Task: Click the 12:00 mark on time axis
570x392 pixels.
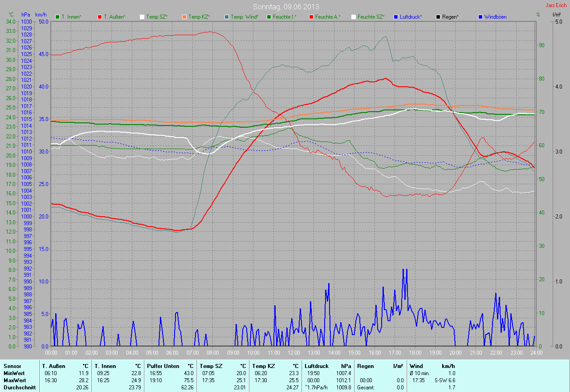Action: click(x=293, y=353)
